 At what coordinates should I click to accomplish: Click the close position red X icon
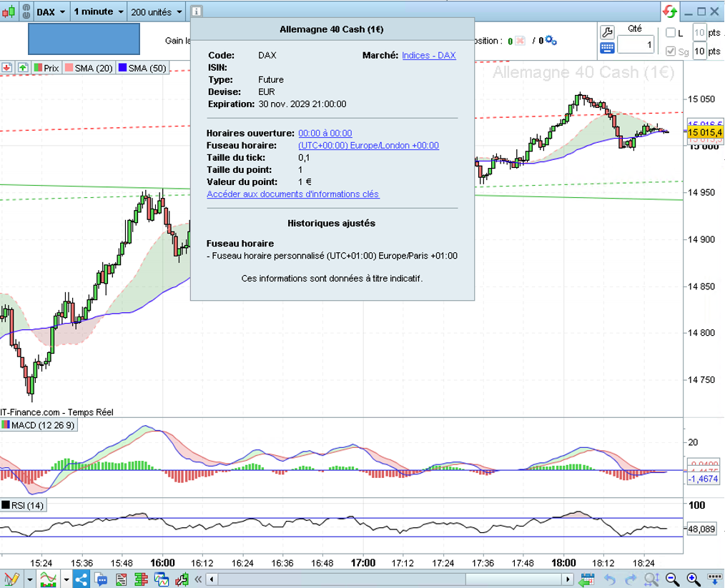pyautogui.click(x=521, y=41)
